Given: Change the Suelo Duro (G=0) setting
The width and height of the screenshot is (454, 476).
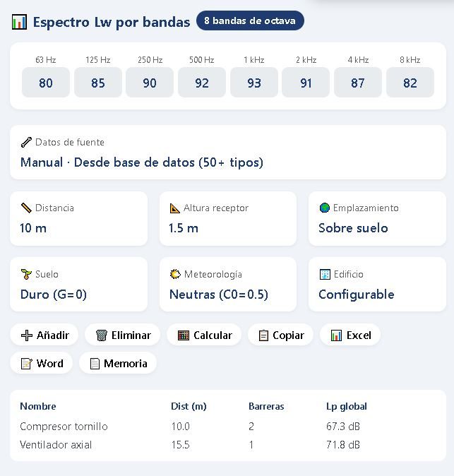Looking at the screenshot, I should 78,285.
